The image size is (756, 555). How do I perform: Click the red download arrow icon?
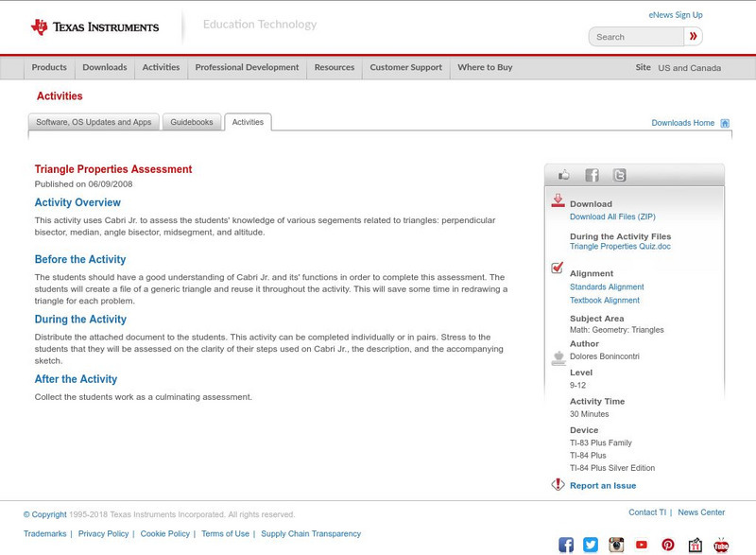558,200
